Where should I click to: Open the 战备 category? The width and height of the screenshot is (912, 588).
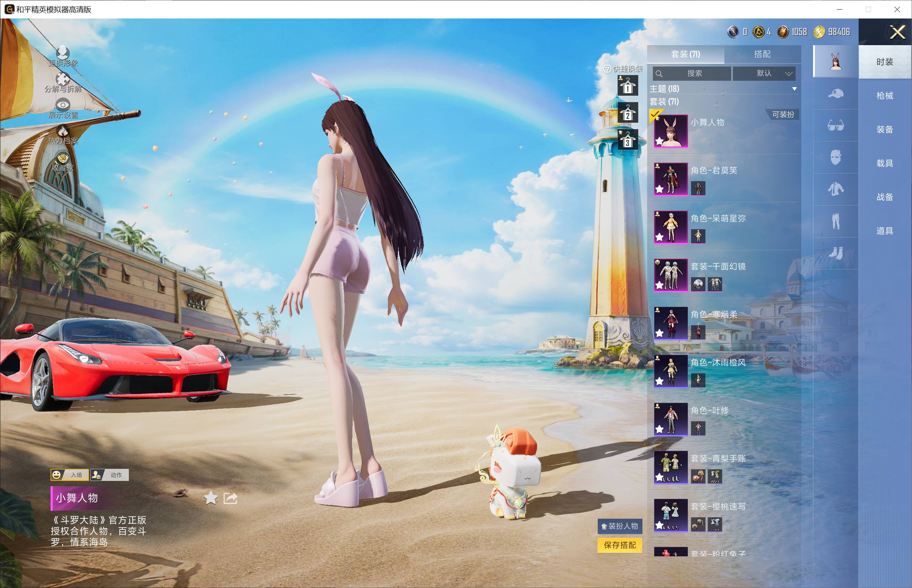(x=885, y=197)
